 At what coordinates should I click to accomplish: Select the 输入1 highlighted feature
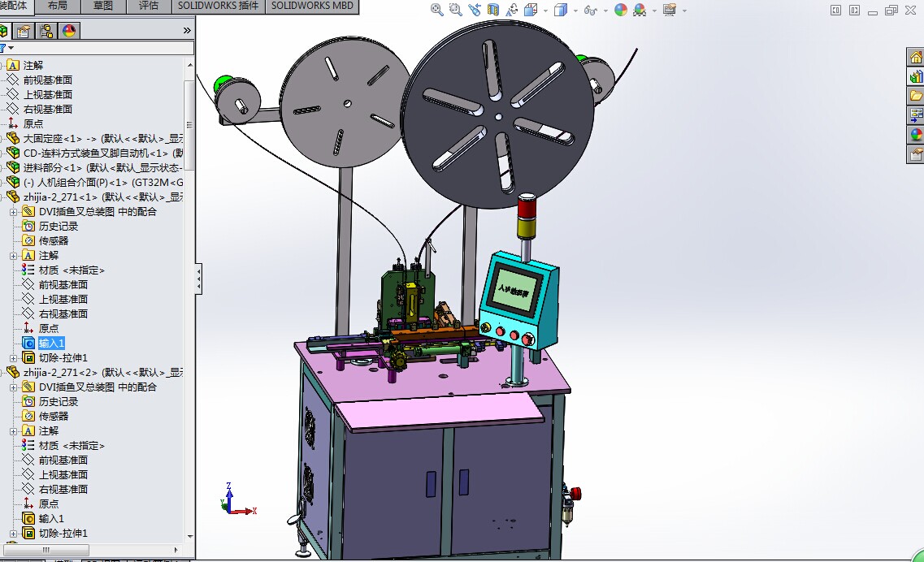tap(51, 344)
